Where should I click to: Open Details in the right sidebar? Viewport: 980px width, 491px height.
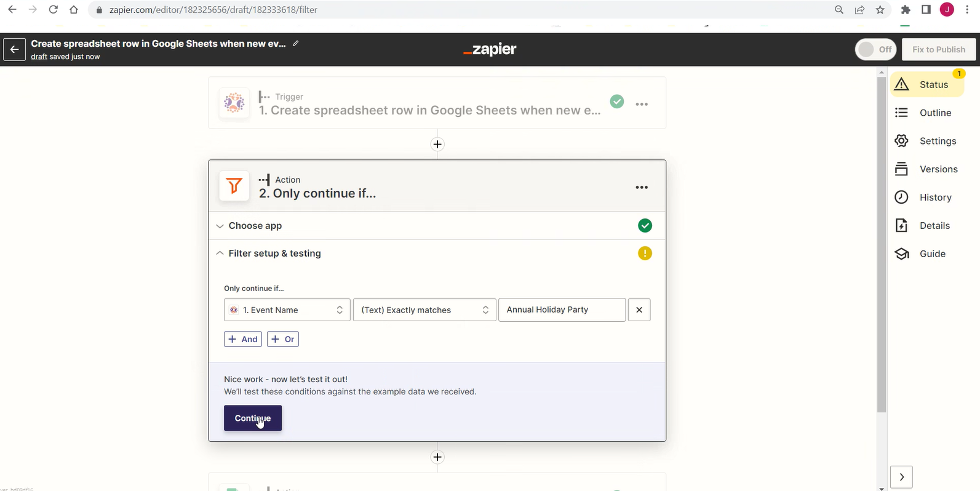[922, 226]
